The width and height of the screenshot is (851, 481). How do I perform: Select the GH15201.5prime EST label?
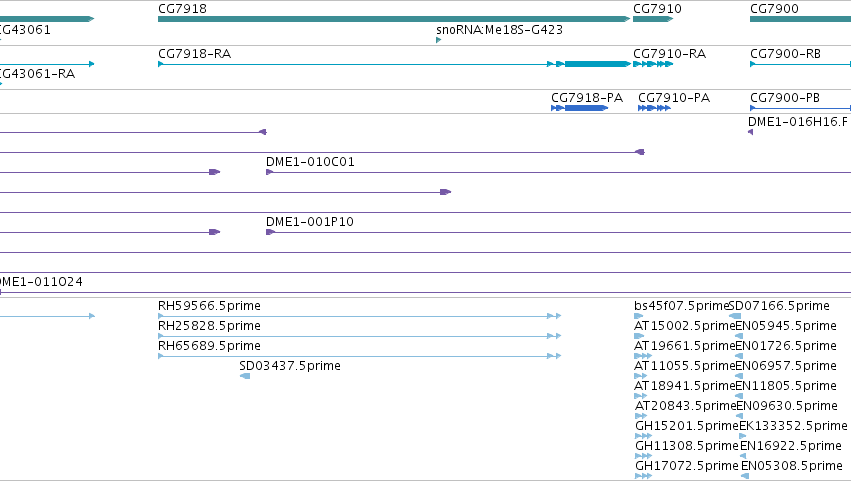pos(687,426)
